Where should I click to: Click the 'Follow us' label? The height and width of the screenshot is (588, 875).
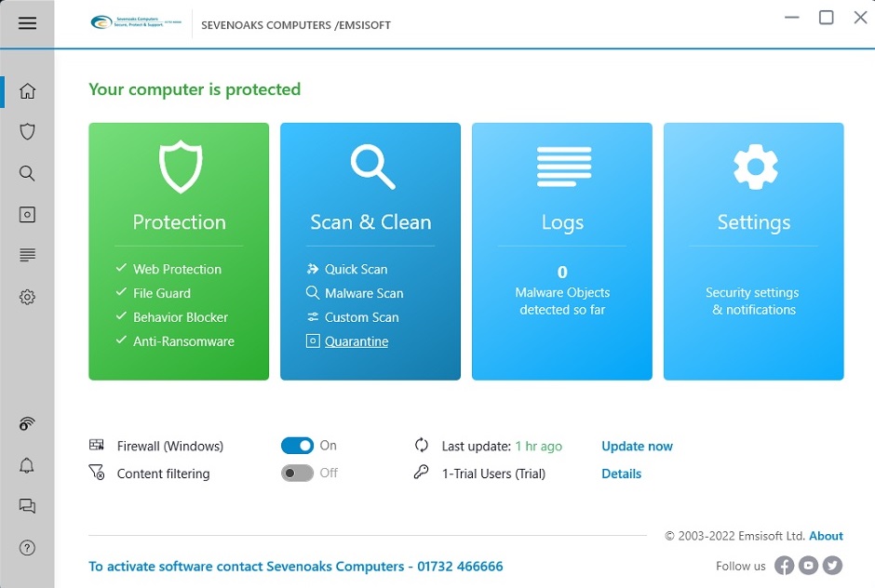(x=741, y=566)
